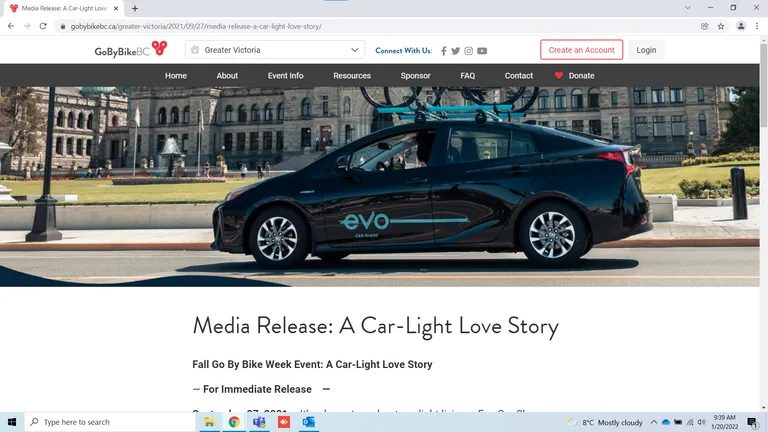Go back with browser back arrow
Image resolution: width=768 pixels, height=432 pixels.
[11, 26]
